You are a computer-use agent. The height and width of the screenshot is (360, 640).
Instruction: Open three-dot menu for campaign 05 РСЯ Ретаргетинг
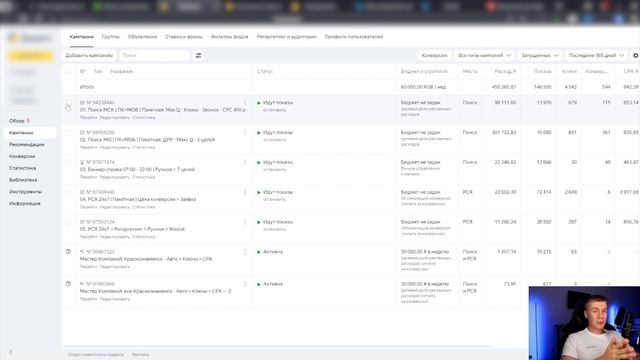pyautogui.click(x=245, y=222)
